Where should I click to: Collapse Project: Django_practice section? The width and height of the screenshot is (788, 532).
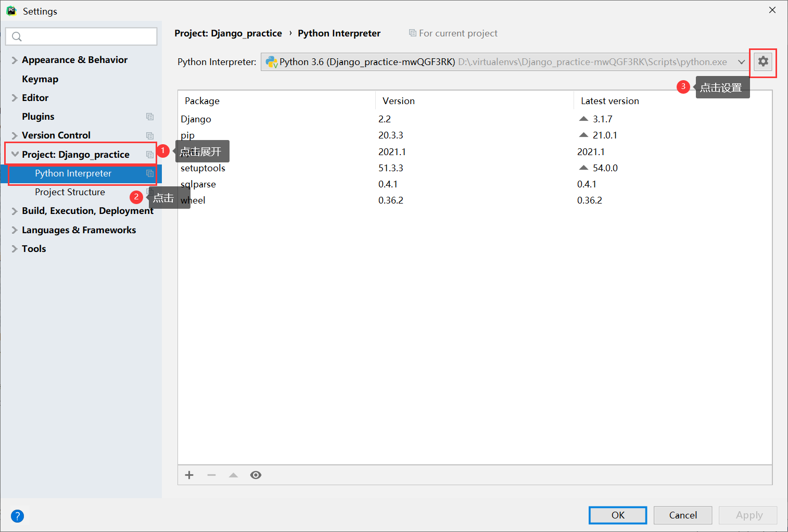click(15, 155)
